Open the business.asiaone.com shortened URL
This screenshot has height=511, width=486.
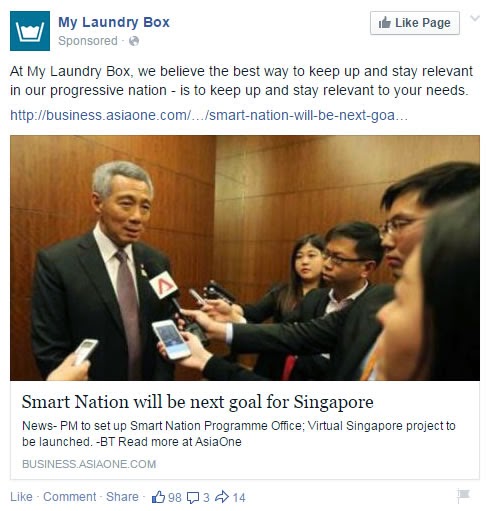(x=209, y=115)
